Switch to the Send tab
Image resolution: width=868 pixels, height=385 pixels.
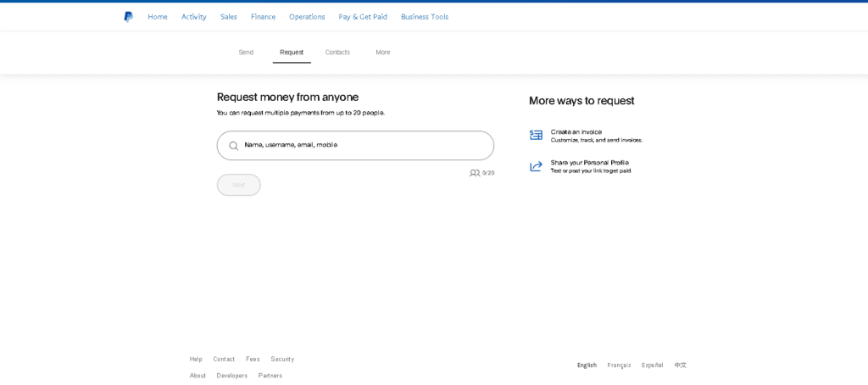pyautogui.click(x=246, y=53)
